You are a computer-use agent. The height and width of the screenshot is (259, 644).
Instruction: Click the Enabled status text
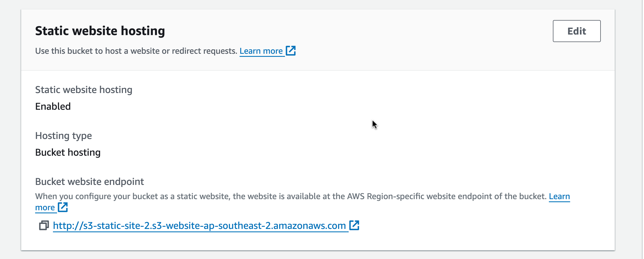click(53, 106)
